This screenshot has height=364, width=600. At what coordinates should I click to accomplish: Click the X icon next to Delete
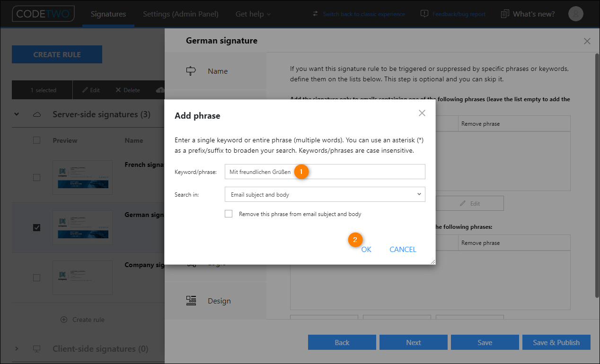pyautogui.click(x=118, y=90)
